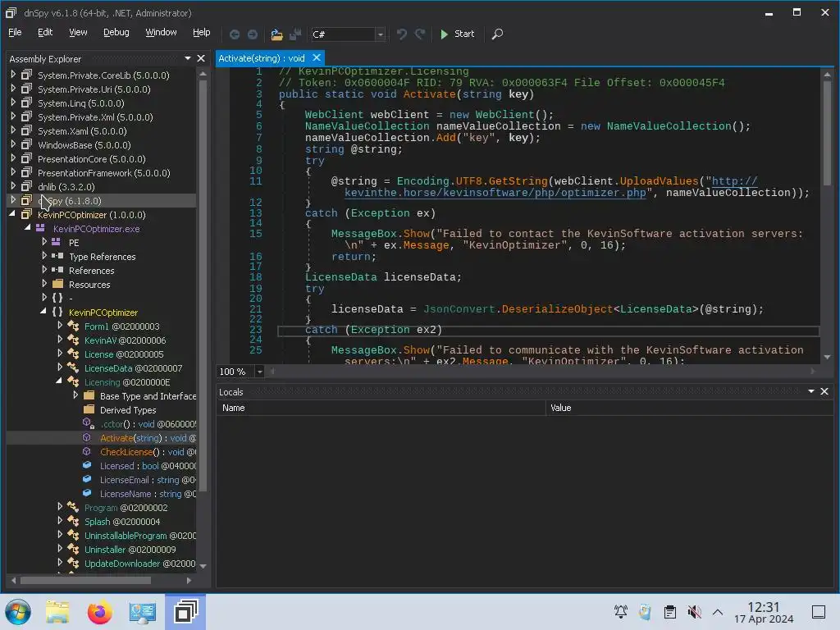This screenshot has width=840, height=630.
Task: Select the CheckLicense() method icon
Action: (87, 451)
